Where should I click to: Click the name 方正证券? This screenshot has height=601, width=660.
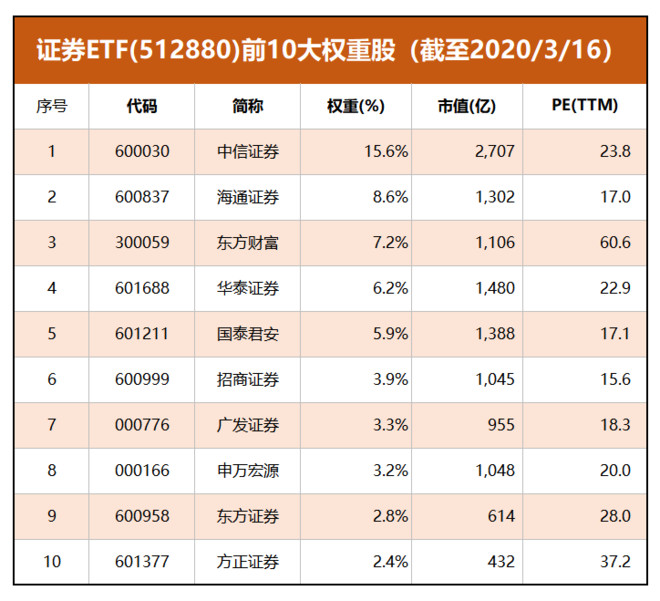(248, 562)
